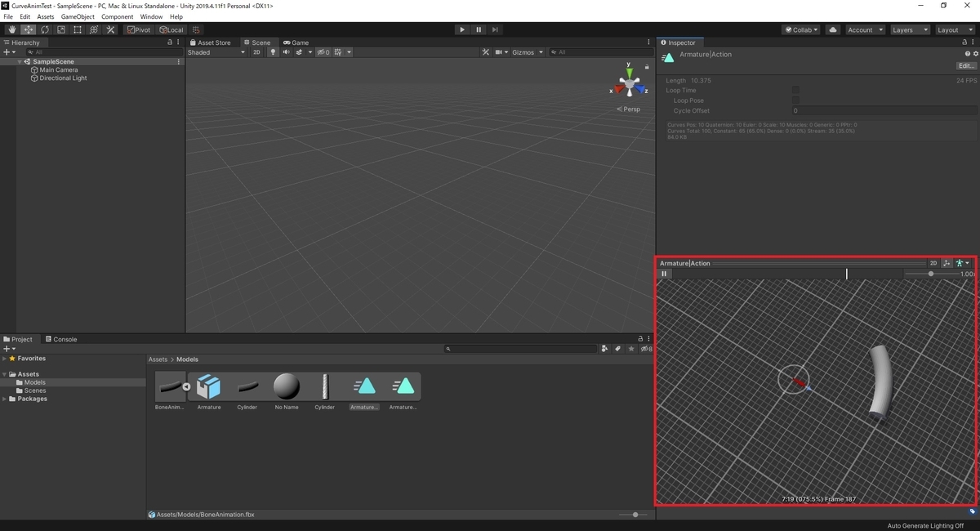
Task: Switch Persp projection label in Scene
Action: pyautogui.click(x=629, y=109)
